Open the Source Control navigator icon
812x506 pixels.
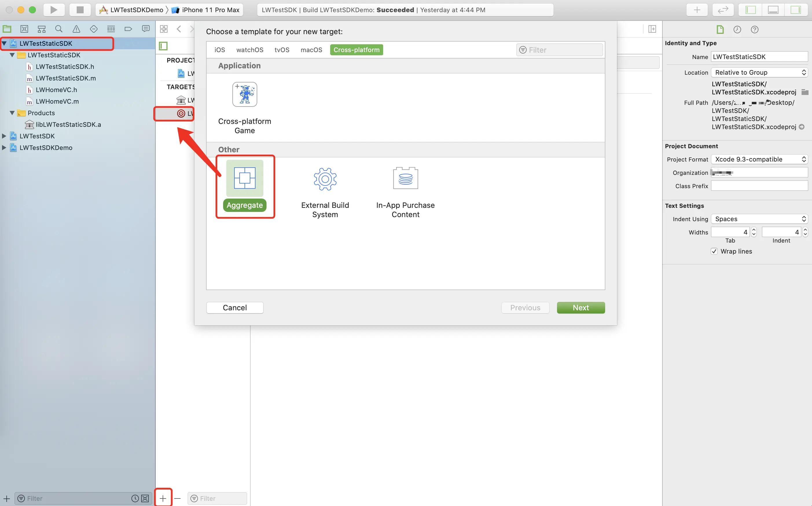point(24,29)
